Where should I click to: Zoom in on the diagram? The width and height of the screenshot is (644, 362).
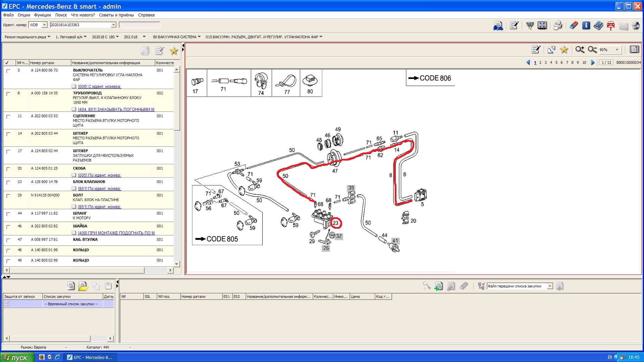580,50
